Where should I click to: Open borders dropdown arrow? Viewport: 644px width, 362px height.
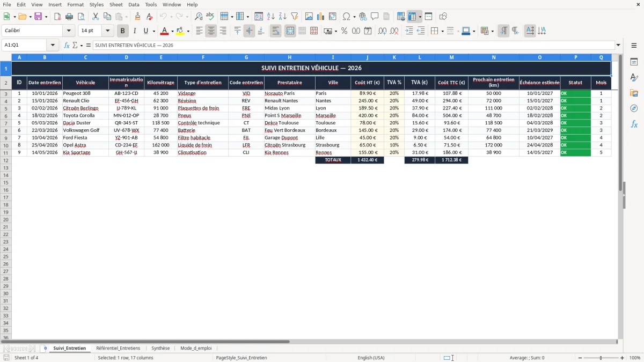coord(442,31)
